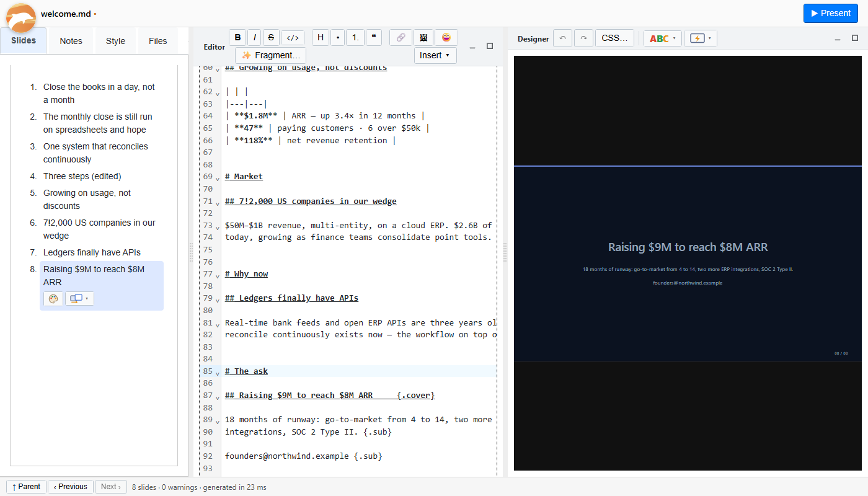Open the CSS… editor button
The width and height of the screenshot is (868, 496).
tap(614, 38)
